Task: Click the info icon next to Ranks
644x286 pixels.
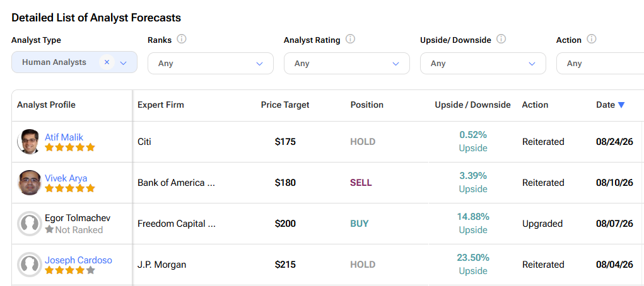Action: click(182, 39)
